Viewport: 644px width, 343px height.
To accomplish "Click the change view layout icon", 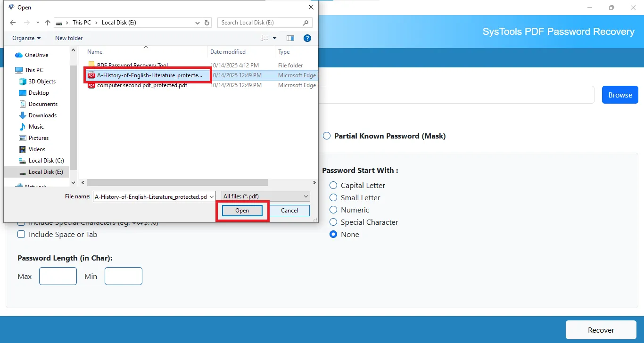I will point(264,38).
